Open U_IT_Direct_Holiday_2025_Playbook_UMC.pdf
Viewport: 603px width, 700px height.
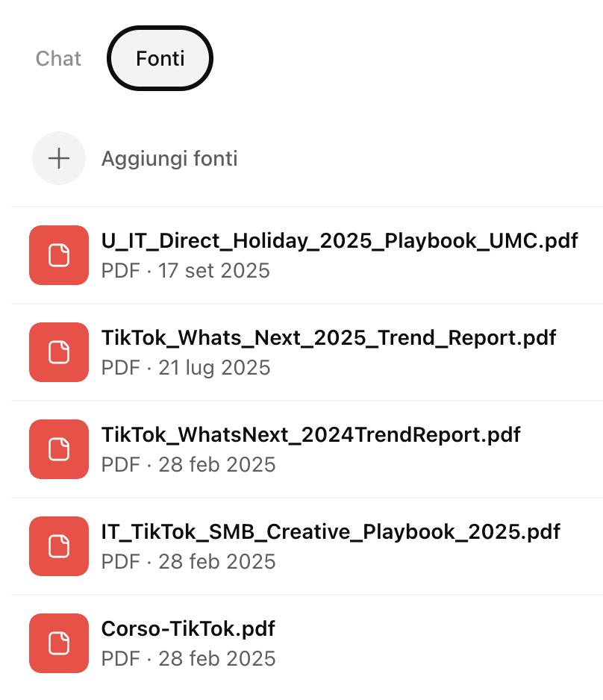(x=340, y=240)
